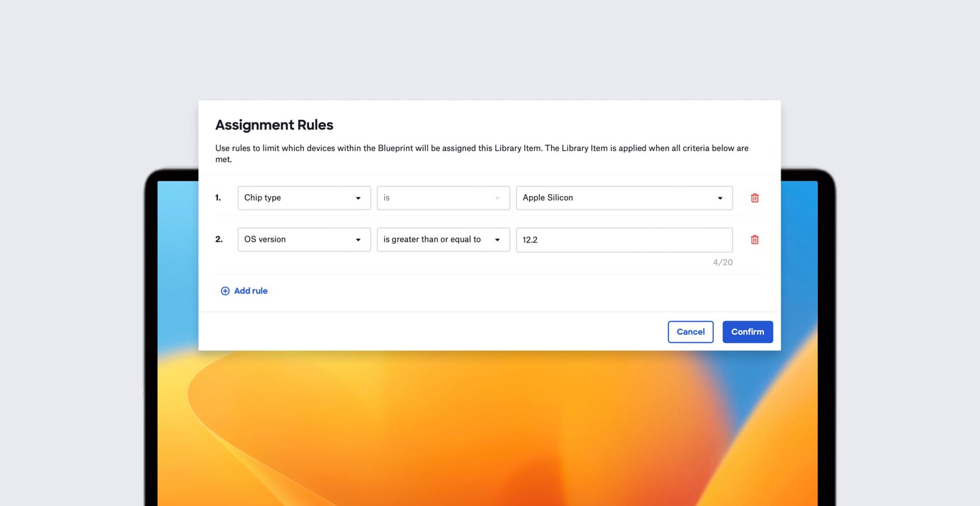The height and width of the screenshot is (506, 980).
Task: Open the Apple Silicon value dropdown
Action: pyautogui.click(x=623, y=197)
